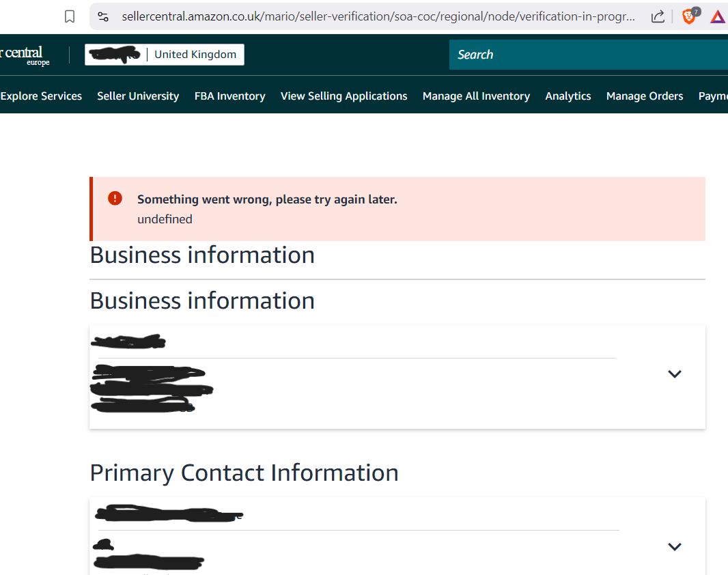Screen dimensions: 728x575
Task: Click the Seller Central Europe logo
Action: coord(25,56)
